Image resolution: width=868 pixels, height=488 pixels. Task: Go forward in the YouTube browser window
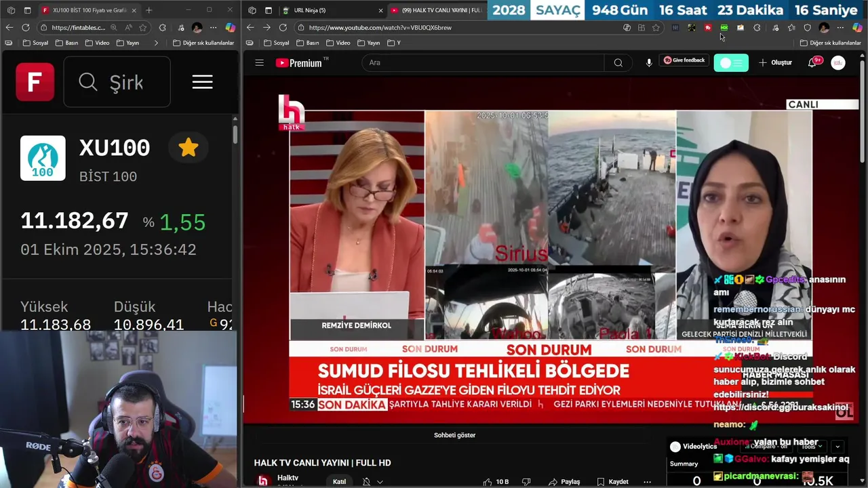coord(267,28)
